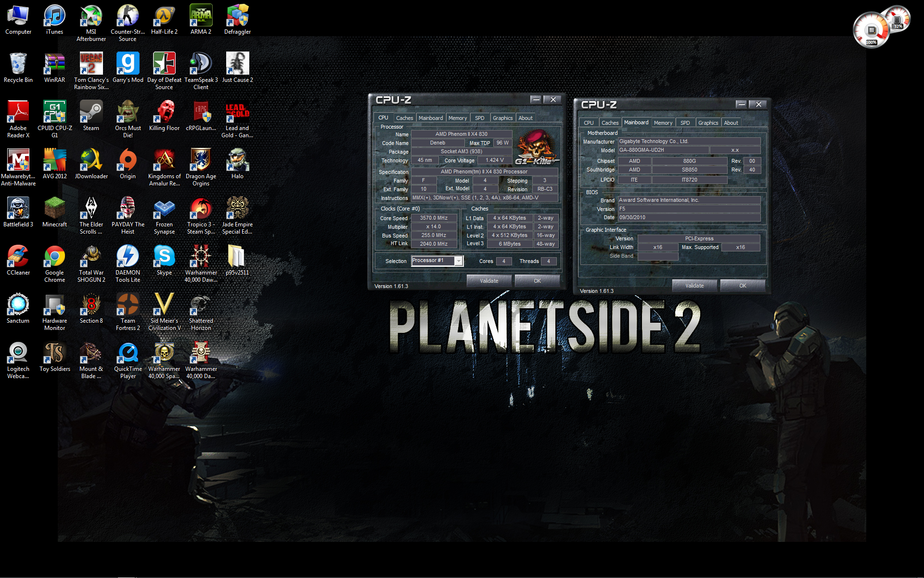
Task: Select the Counter-Strike Source icon
Action: [128, 23]
